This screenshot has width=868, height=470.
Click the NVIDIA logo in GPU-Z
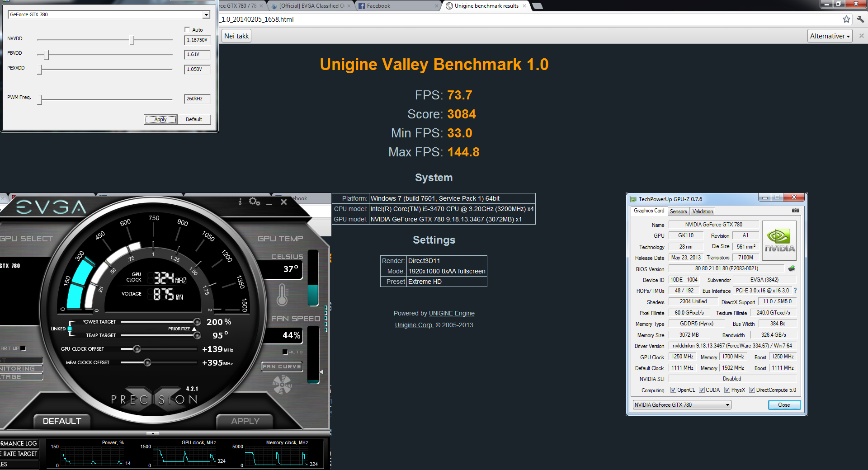pyautogui.click(x=779, y=240)
